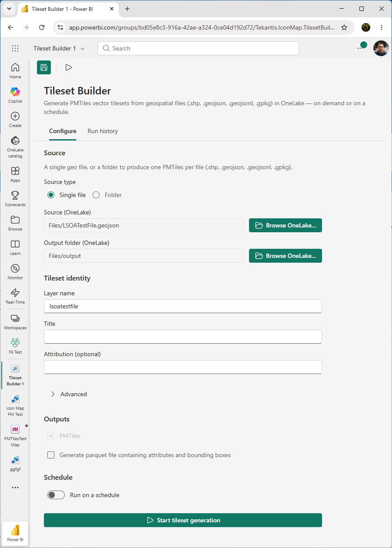This screenshot has width=392, height=548.
Task: Open the ggfgf sidebar item
Action: coord(15,463)
